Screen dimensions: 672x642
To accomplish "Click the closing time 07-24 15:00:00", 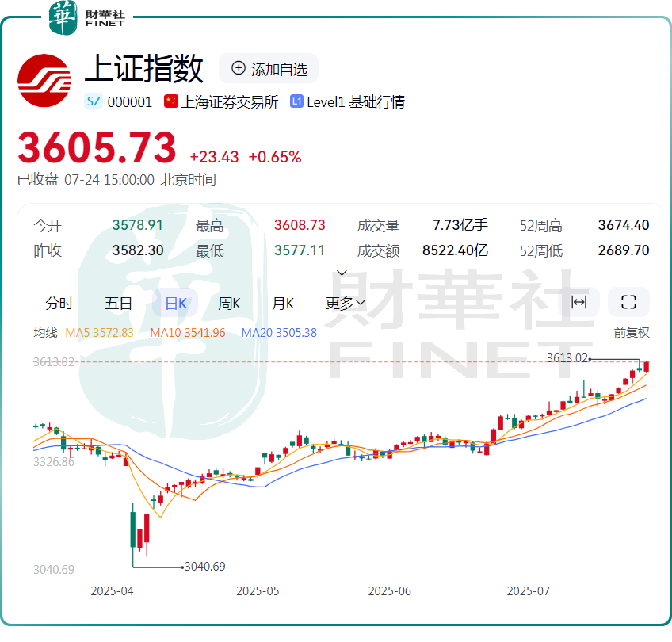I will pyautogui.click(x=109, y=180).
